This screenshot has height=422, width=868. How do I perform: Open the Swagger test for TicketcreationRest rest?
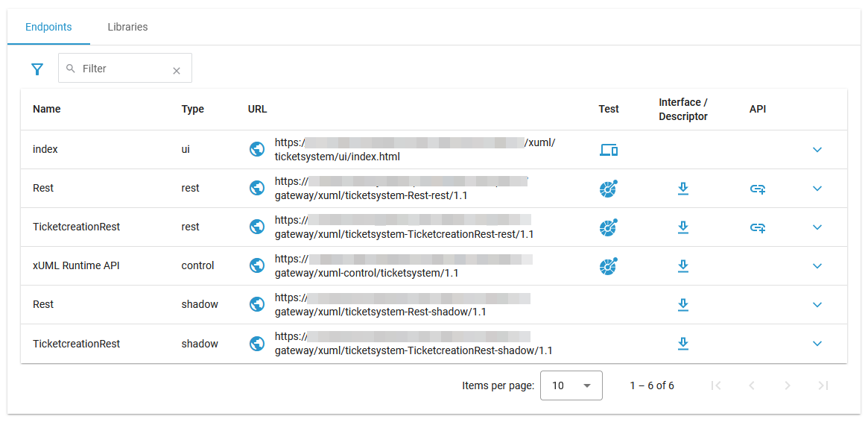tap(609, 227)
